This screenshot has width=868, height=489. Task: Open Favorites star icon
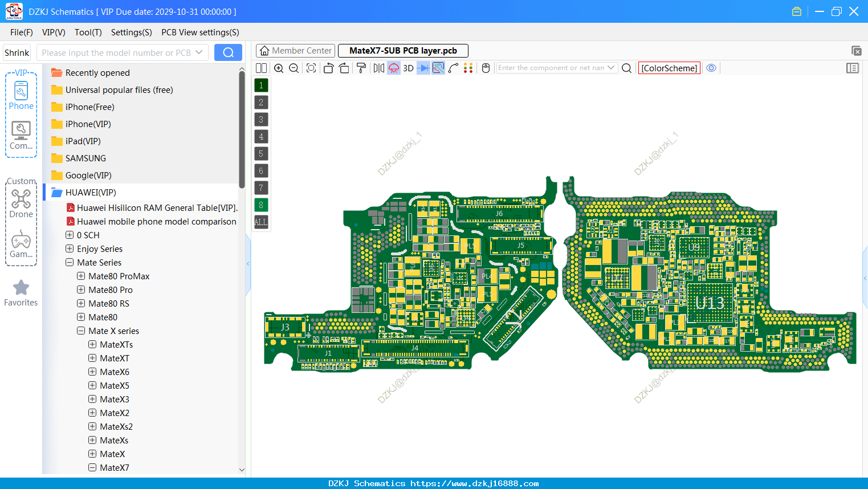21,288
